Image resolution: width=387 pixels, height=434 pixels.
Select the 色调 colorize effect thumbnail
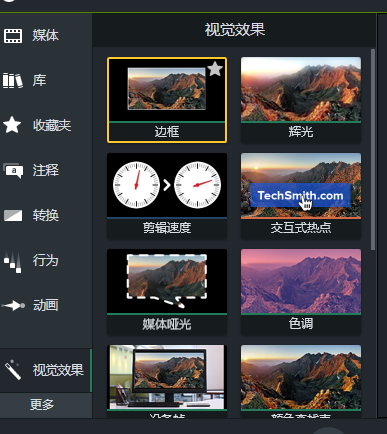tap(301, 281)
